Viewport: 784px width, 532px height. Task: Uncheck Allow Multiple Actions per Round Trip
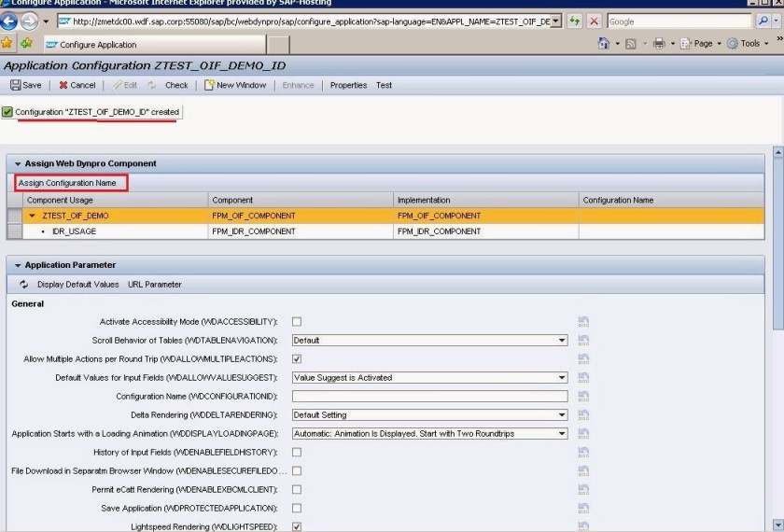pyautogui.click(x=297, y=359)
